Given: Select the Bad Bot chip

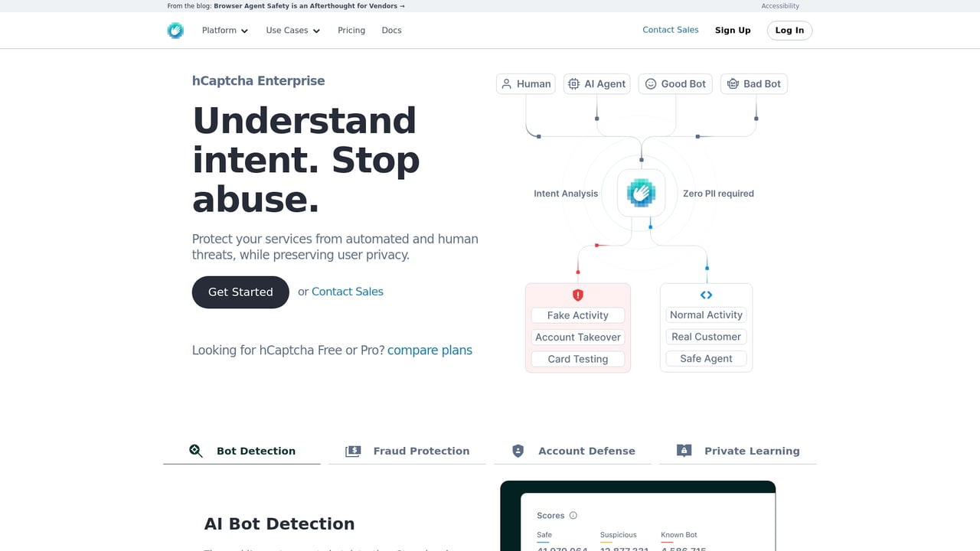Looking at the screenshot, I should 753,84.
